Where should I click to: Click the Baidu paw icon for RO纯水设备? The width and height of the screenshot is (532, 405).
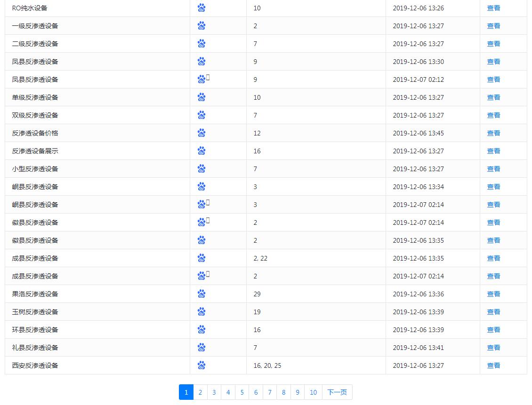coord(202,8)
